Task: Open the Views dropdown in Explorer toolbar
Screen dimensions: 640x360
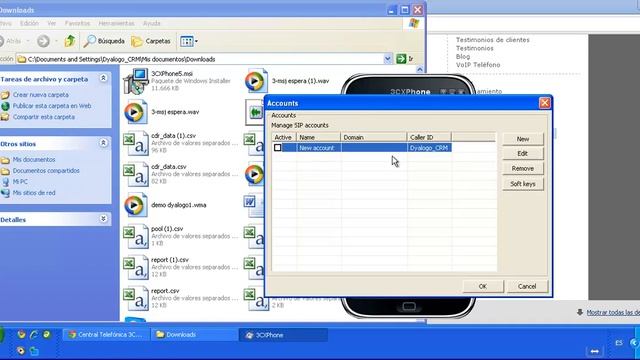Action: click(x=189, y=41)
